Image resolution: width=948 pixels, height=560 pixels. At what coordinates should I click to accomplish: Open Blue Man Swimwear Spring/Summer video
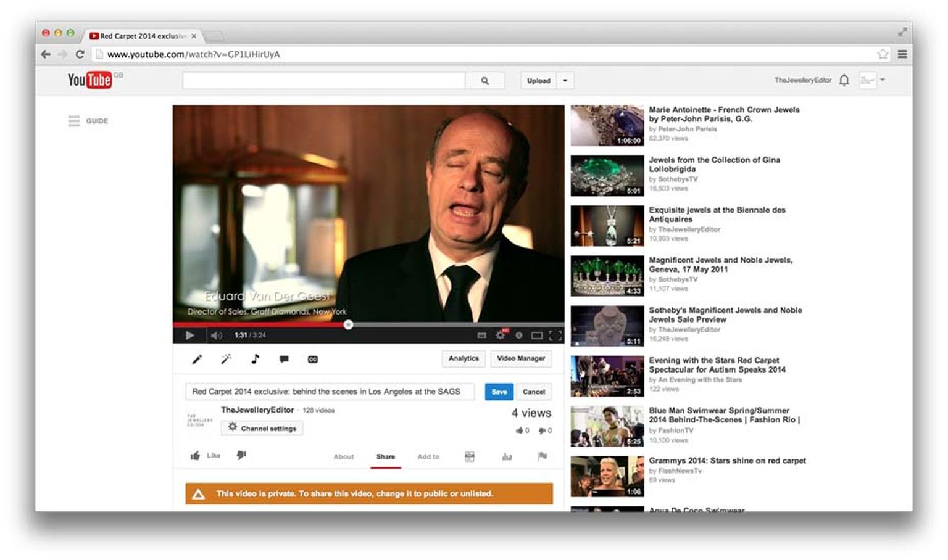(x=724, y=415)
